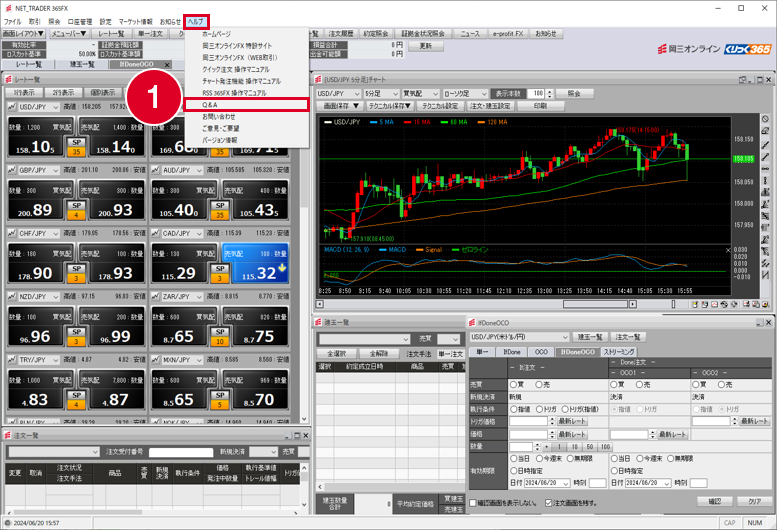The width and height of the screenshot is (778, 530).
Task: Open 画面レイアウト dropdown in toolbar
Action: click(23, 34)
